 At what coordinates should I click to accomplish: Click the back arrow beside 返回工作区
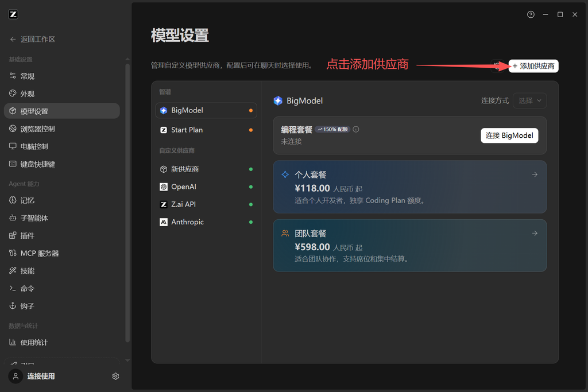pyautogui.click(x=13, y=39)
